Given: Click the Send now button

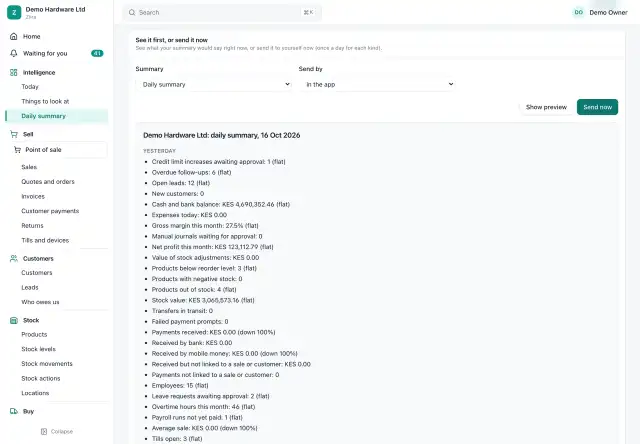Looking at the screenshot, I should [x=597, y=107].
